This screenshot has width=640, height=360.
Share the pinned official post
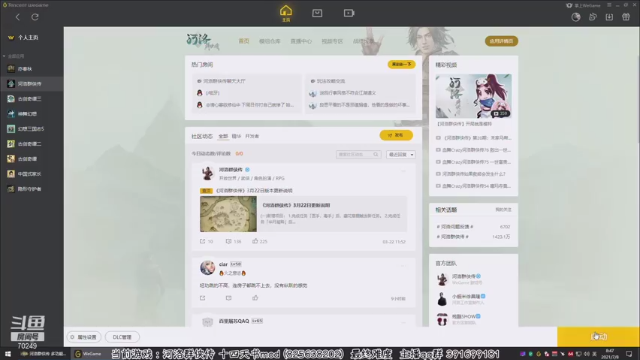tap(203, 241)
